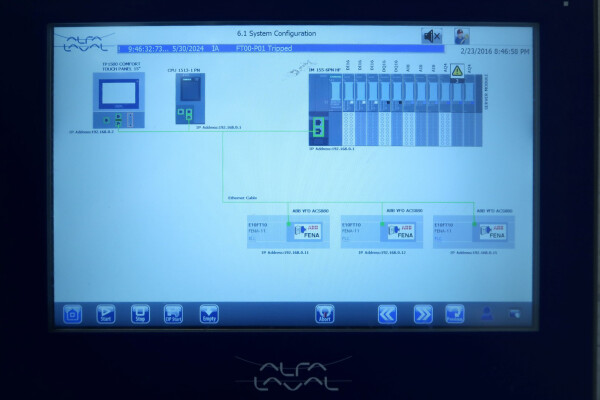Select the CPU 1513-1 PN module
Image resolution: width=600 pixels, height=400 pixels.
click(x=190, y=98)
